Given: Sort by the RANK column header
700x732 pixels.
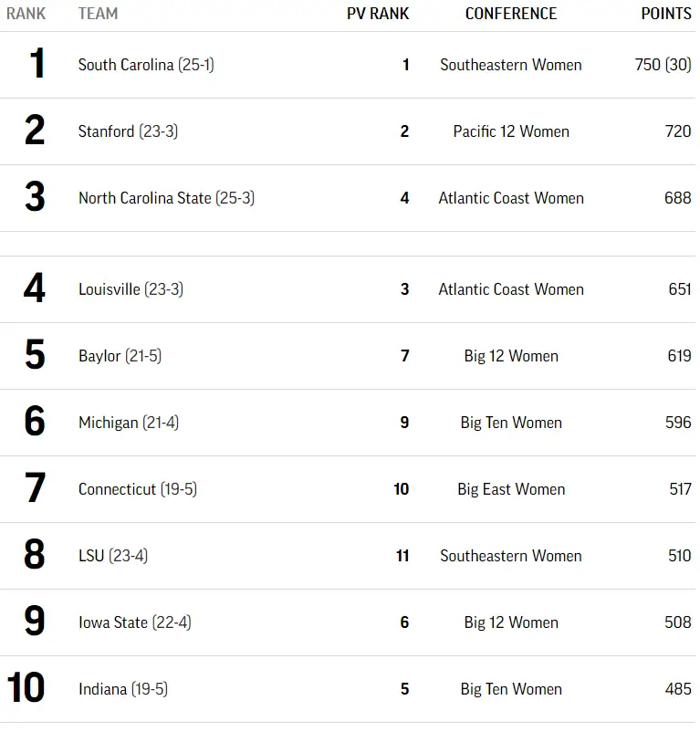Looking at the screenshot, I should 26,14.
